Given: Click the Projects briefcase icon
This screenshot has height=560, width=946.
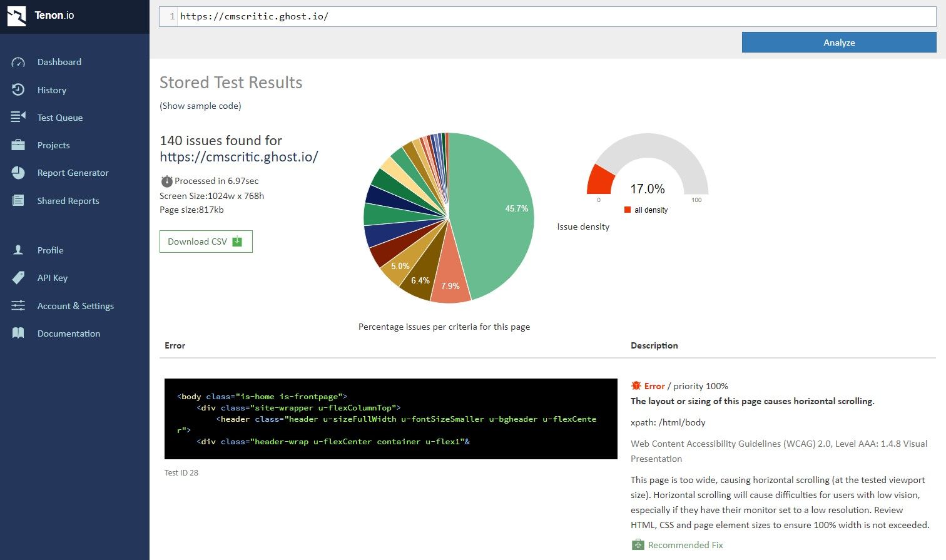Looking at the screenshot, I should (18, 145).
